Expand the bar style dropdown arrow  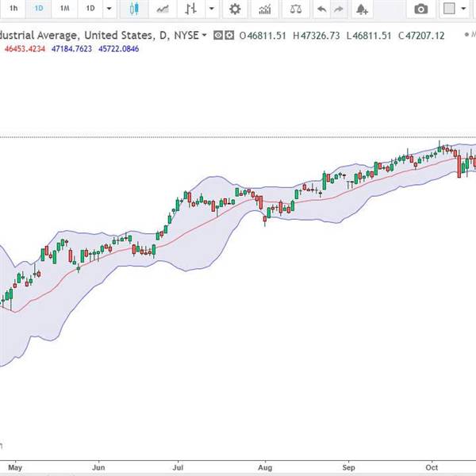(x=211, y=9)
